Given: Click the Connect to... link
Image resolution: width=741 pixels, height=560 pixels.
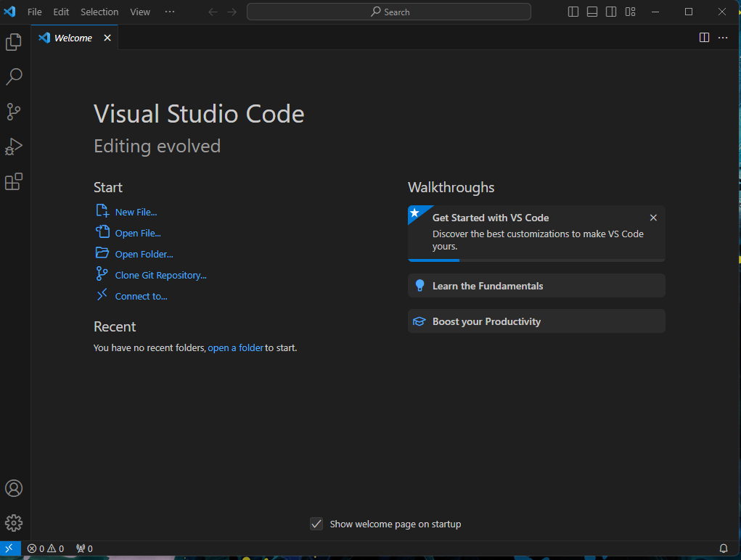Looking at the screenshot, I should [x=142, y=296].
